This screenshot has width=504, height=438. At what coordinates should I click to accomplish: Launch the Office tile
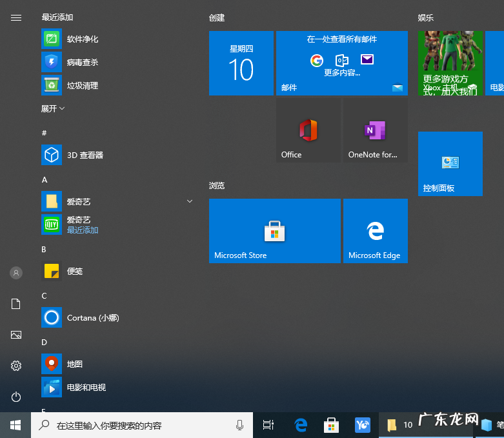pyautogui.click(x=308, y=130)
